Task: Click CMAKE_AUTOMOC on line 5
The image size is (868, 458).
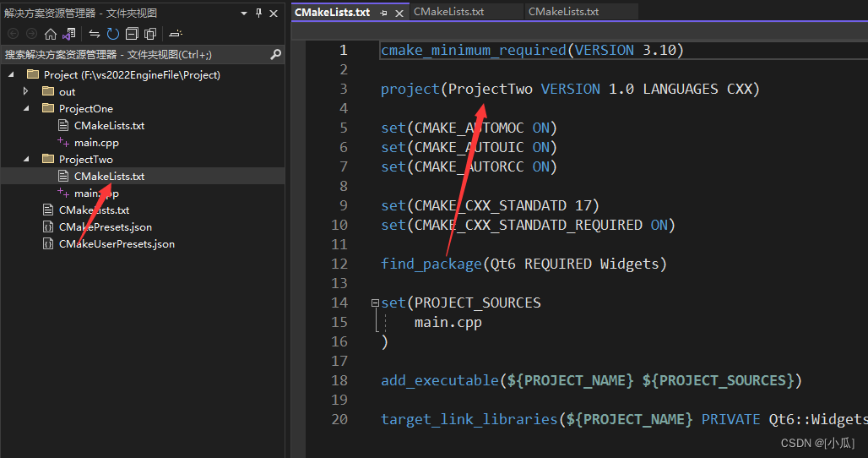Action: click(x=469, y=128)
